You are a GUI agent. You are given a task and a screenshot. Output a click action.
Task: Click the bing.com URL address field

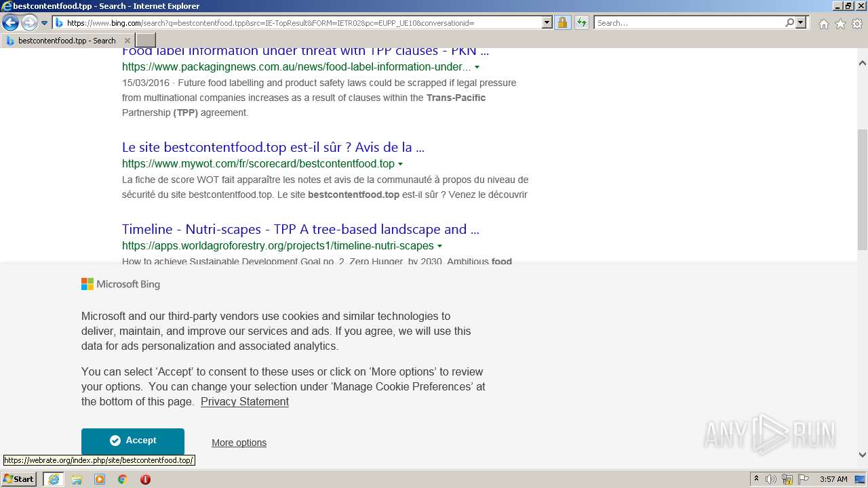pyautogui.click(x=303, y=23)
